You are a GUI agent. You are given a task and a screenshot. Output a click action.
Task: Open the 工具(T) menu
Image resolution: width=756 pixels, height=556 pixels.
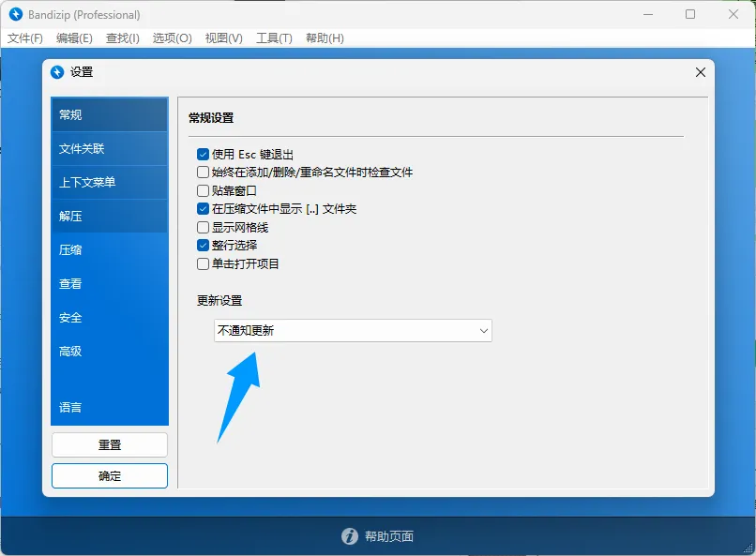(x=274, y=38)
